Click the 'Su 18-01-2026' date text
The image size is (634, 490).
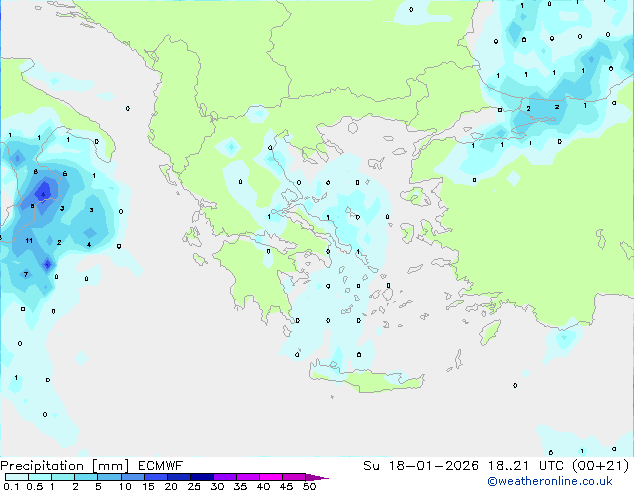[421, 465]
